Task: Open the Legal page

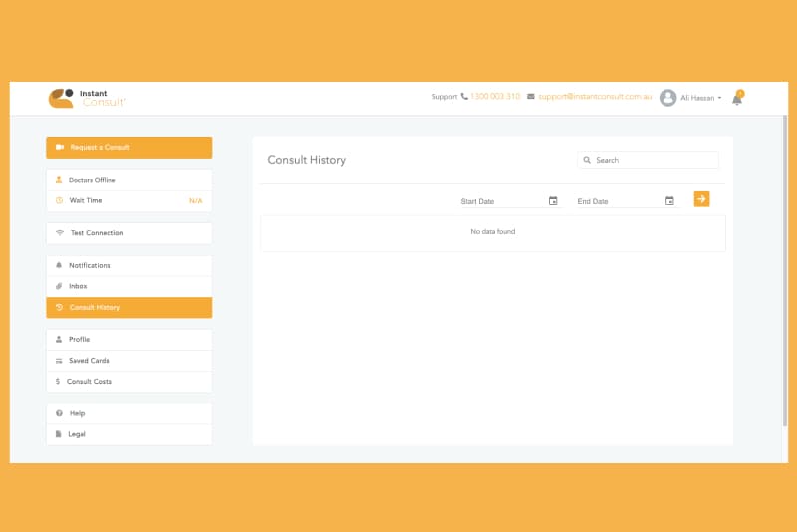Action: click(130, 435)
